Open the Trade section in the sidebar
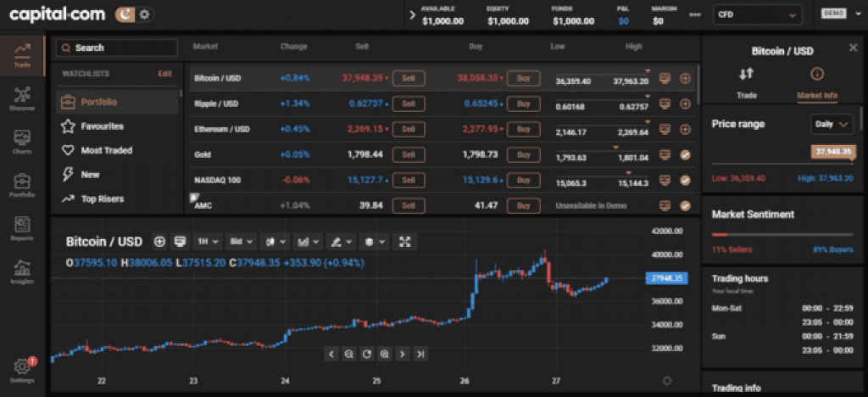 click(x=23, y=55)
